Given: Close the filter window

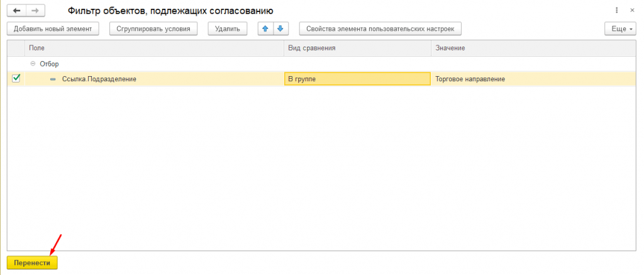Looking at the screenshot, I should 631,10.
